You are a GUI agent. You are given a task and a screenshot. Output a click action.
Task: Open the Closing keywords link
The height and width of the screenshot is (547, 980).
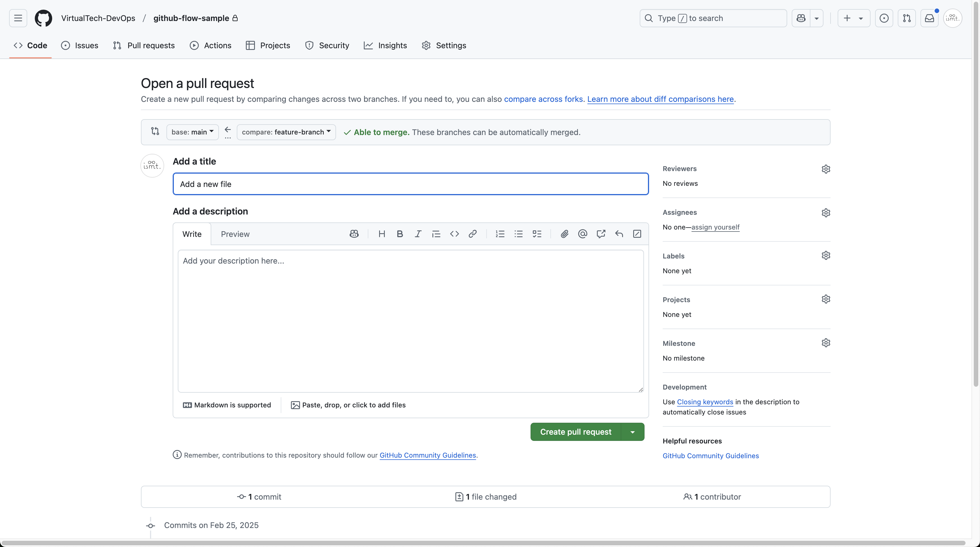tap(705, 402)
